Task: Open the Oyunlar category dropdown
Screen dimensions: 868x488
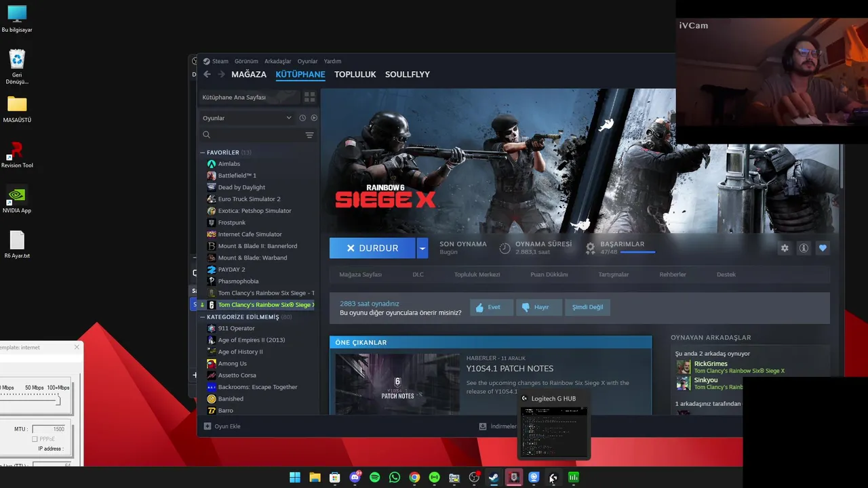Action: [247, 118]
